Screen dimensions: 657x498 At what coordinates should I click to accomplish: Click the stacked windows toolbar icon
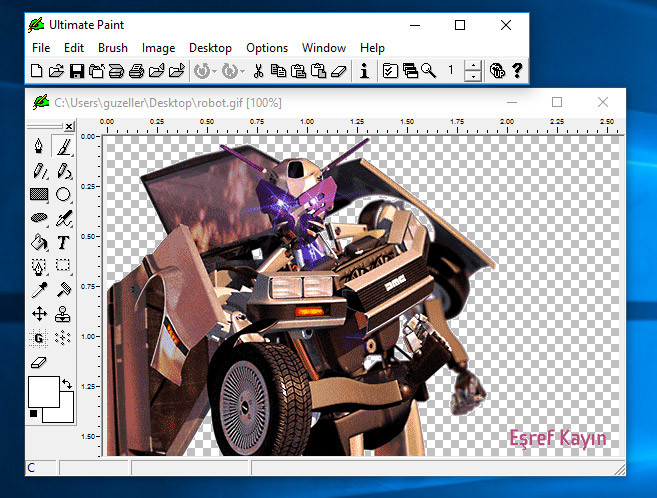[x=410, y=70]
